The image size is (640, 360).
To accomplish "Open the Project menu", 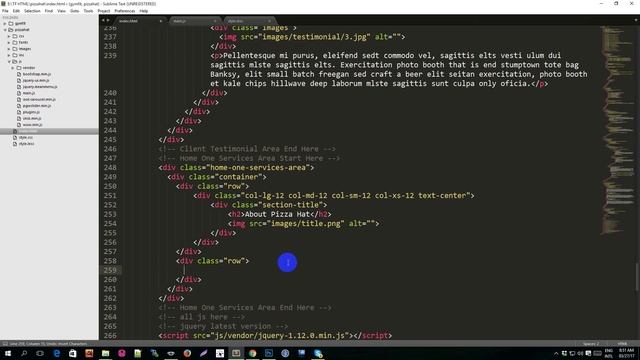I will (104, 11).
